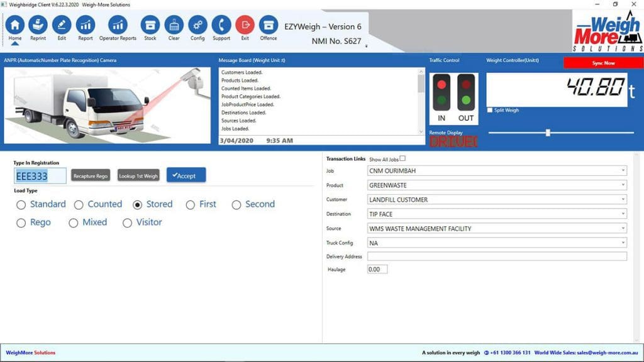Image resolution: width=644 pixels, height=362 pixels.
Task: Click the Accept button
Action: 186,175
